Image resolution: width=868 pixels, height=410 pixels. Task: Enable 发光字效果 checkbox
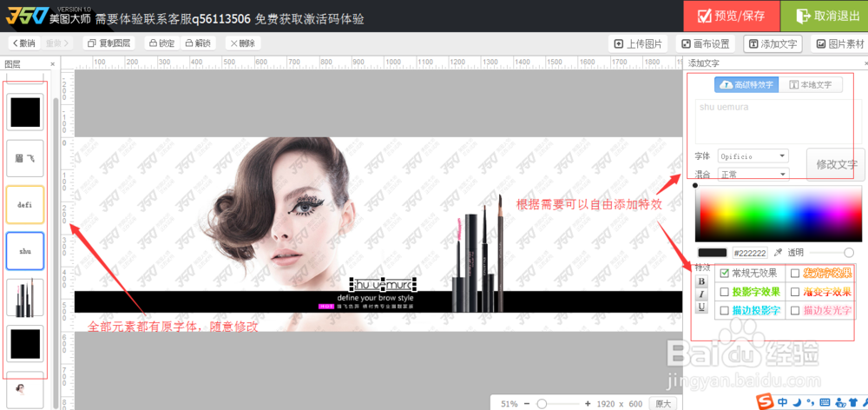point(795,273)
